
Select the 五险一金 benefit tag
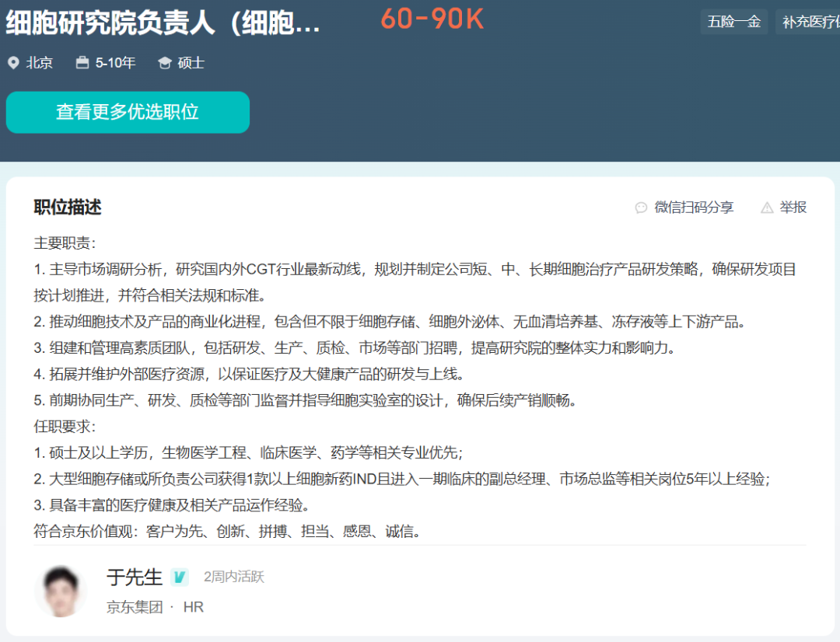pyautogui.click(x=733, y=22)
